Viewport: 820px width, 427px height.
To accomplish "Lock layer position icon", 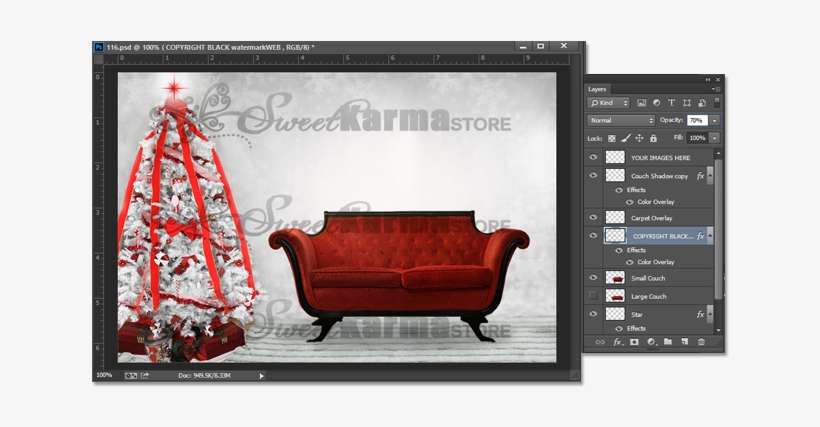I will coord(639,139).
